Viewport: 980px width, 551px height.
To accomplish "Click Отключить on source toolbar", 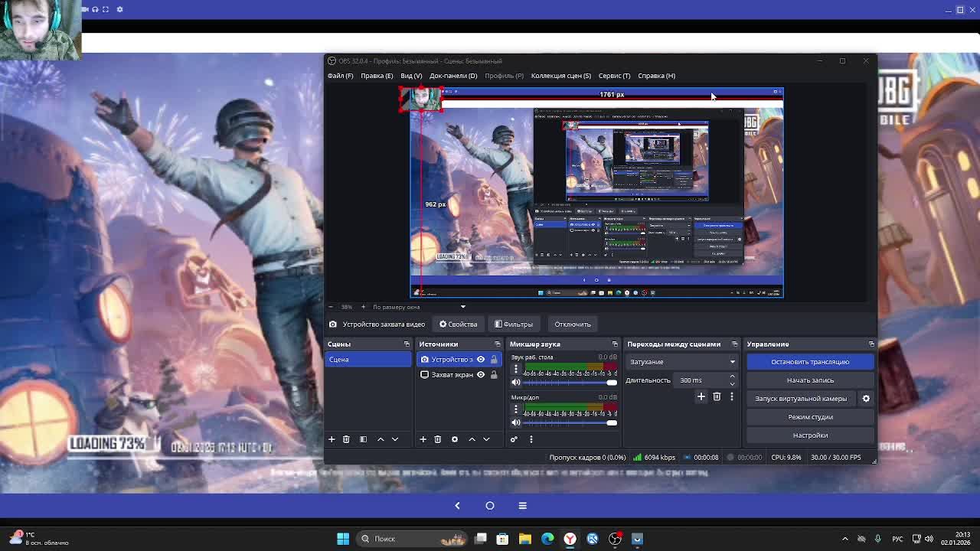I will (x=573, y=324).
